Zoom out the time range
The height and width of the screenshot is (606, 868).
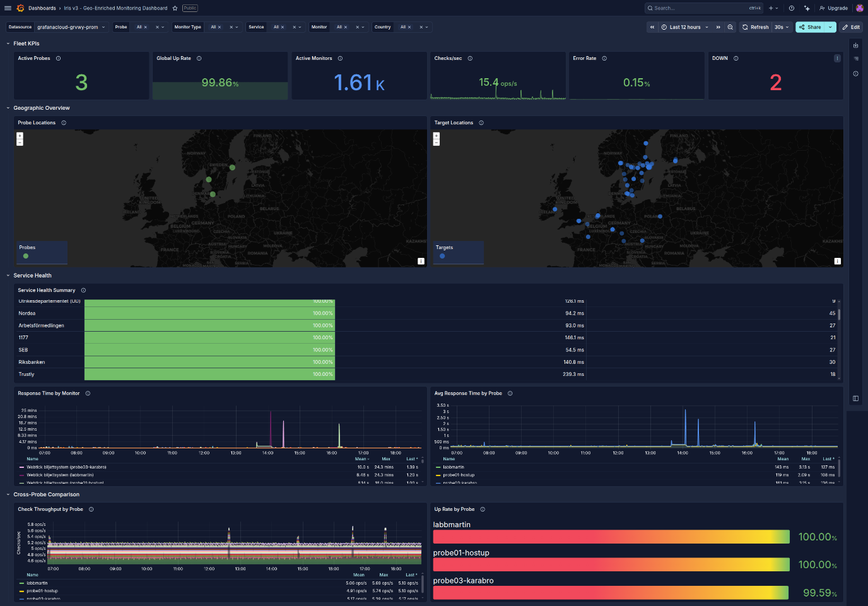730,27
